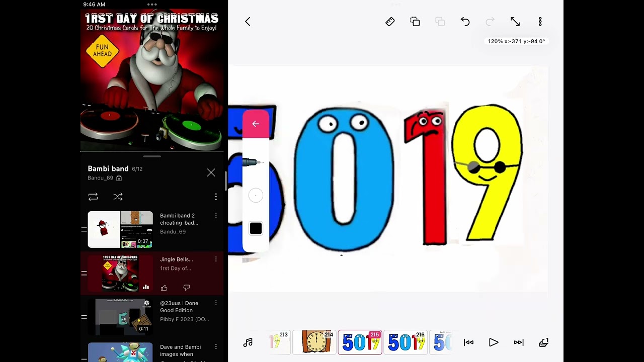Screen dimensions: 644x362
Task: Tap the greyed-out paste frame icon
Action: (440, 22)
